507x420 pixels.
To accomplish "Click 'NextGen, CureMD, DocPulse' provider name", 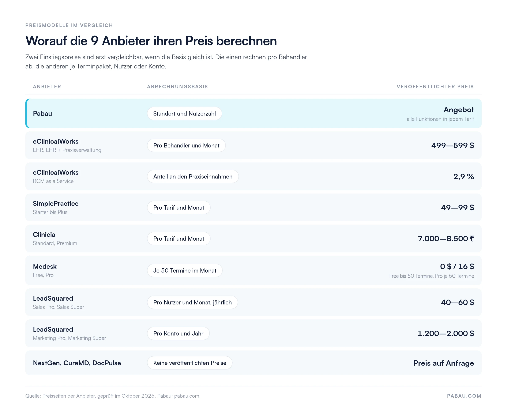I will click(x=77, y=363).
